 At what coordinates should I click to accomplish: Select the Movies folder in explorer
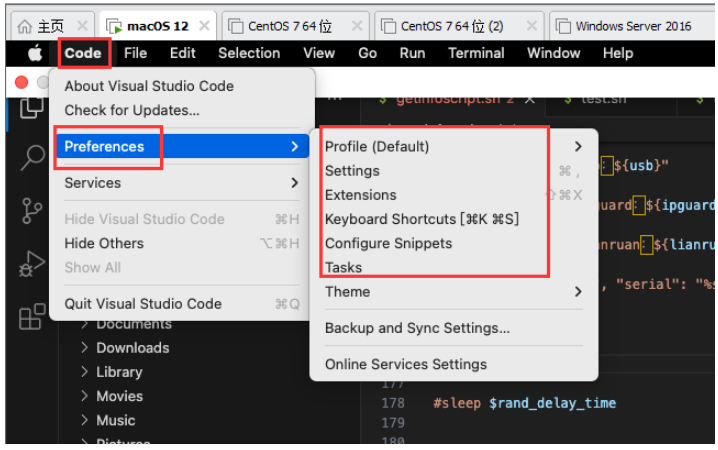pyautogui.click(x=120, y=396)
